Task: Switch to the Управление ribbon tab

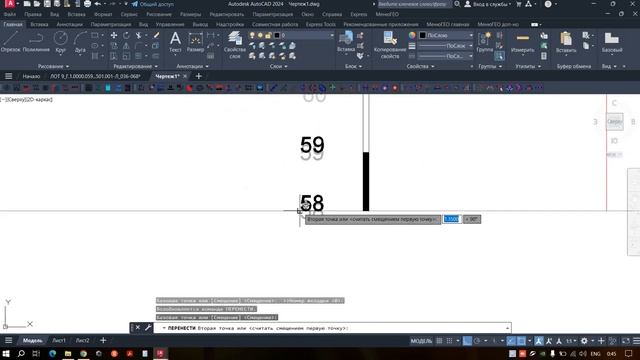Action: [170, 24]
